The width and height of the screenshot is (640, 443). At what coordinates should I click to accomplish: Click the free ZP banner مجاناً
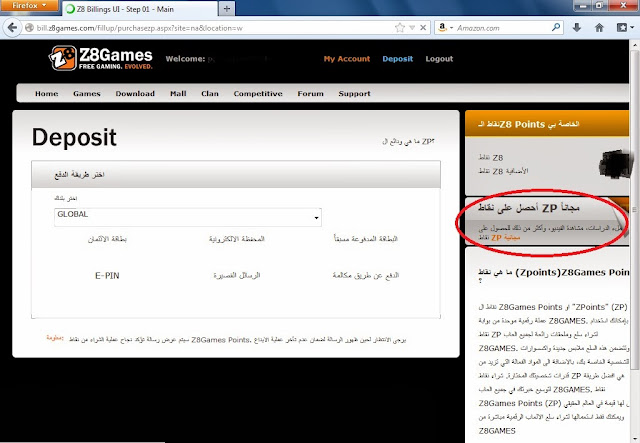[x=529, y=208]
